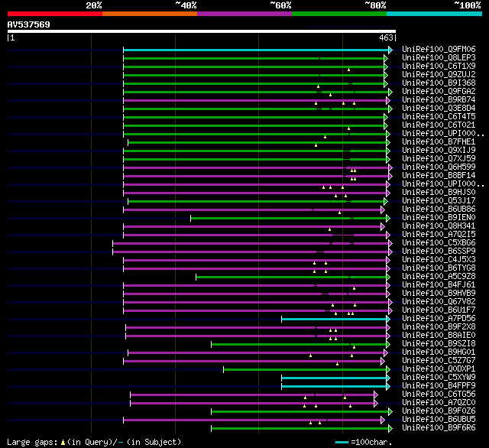Viewport: 489px width, 448px height.
Task: Select the UniRef100_B6U1F7 label
Action: 439,310
